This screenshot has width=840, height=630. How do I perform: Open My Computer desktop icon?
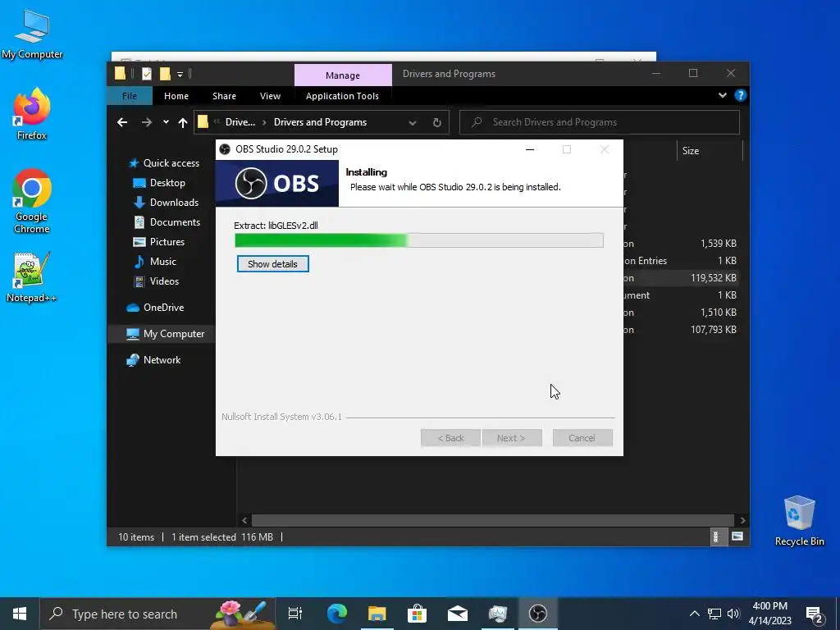click(x=32, y=33)
